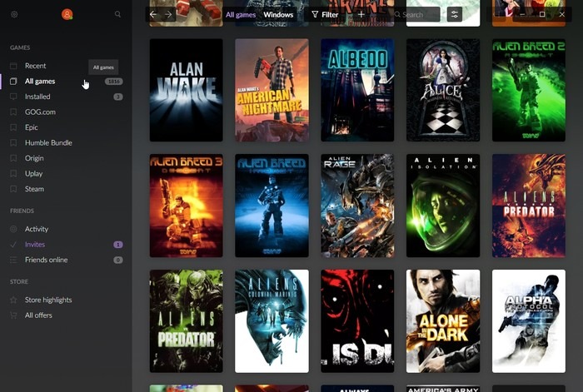
Task: Open the settings gear in sidebar
Action: coord(14,14)
